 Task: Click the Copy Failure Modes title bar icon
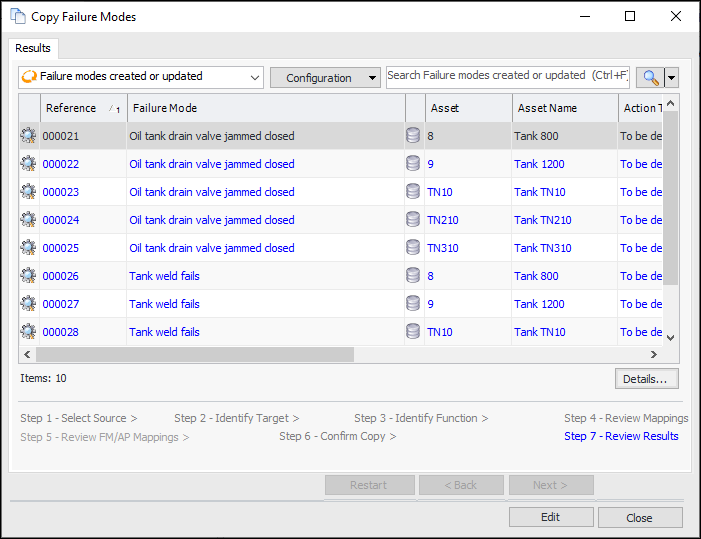[x=18, y=17]
